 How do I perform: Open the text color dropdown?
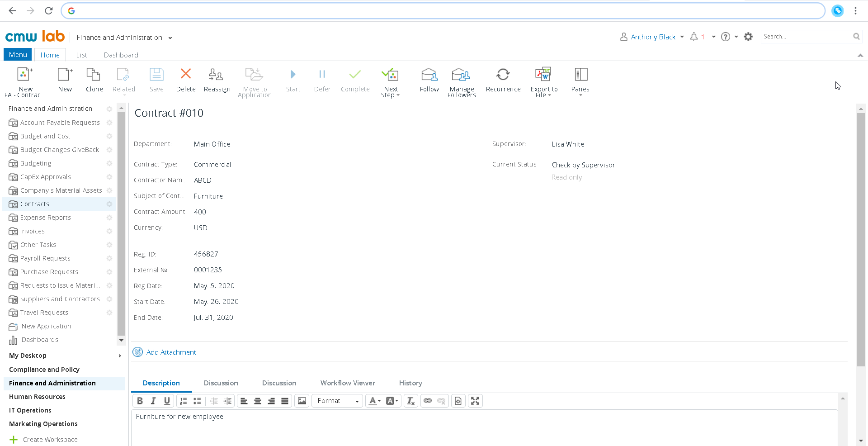374,401
